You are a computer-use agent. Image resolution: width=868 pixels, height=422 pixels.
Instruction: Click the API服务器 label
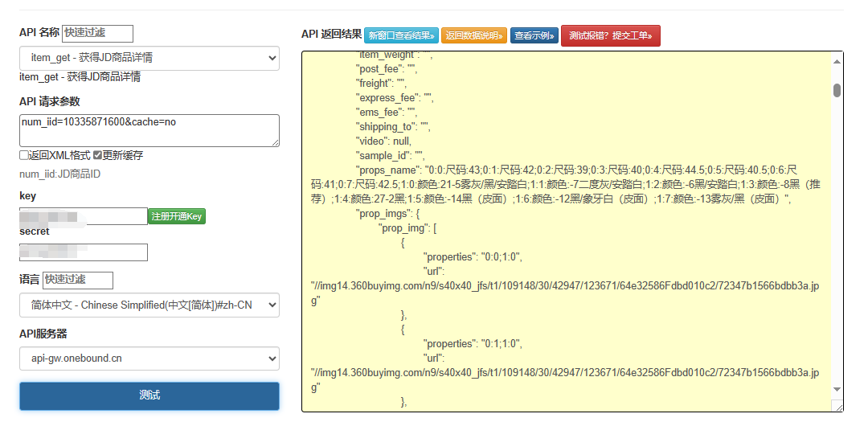coord(43,334)
